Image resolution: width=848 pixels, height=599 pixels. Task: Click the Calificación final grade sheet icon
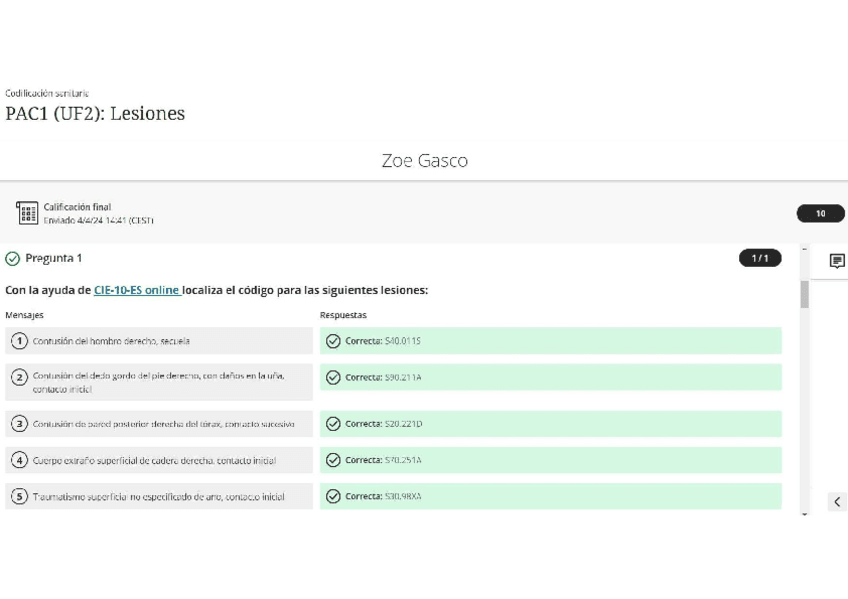[x=27, y=213]
